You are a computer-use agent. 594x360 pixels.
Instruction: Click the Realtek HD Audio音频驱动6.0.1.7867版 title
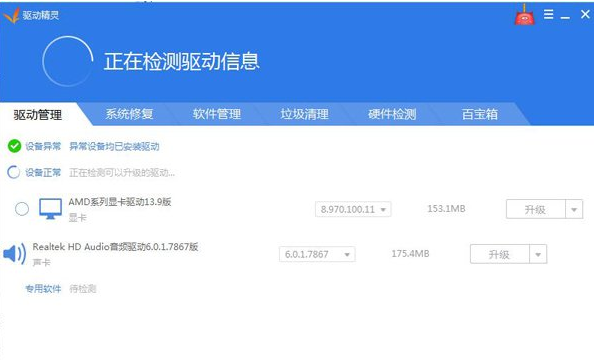[x=115, y=247]
